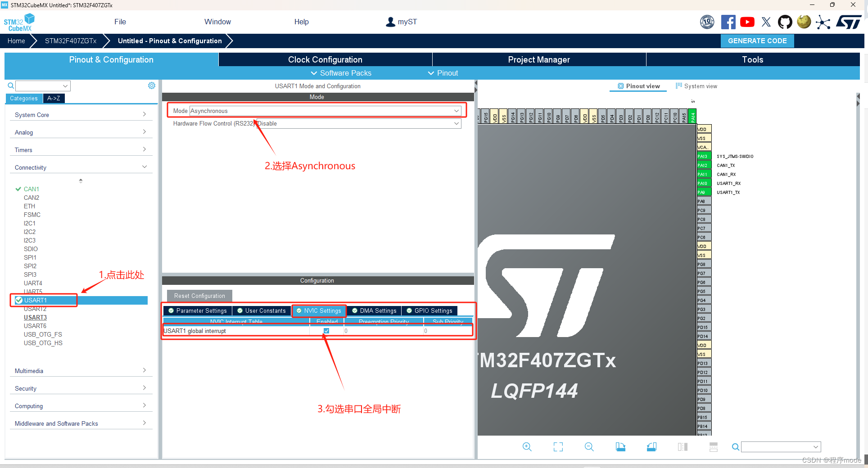Open the DMA Settings tab

click(374, 310)
